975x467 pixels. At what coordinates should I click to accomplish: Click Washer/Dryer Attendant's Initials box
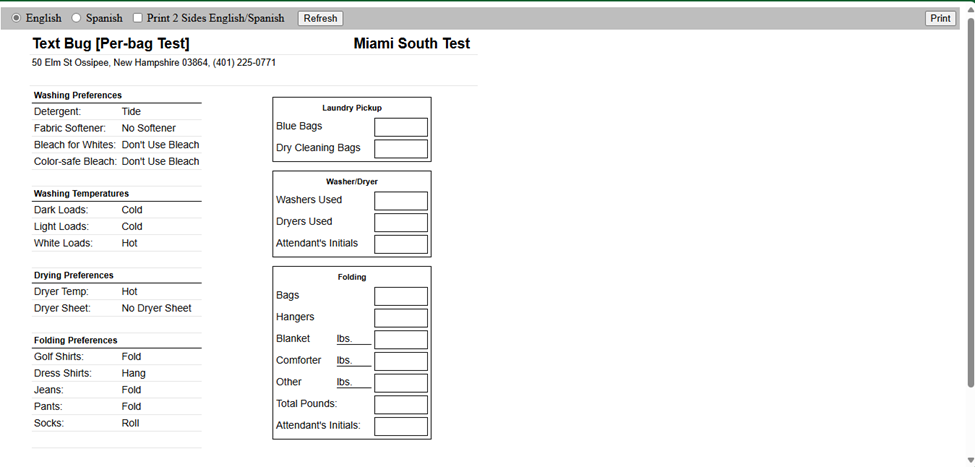pos(400,244)
